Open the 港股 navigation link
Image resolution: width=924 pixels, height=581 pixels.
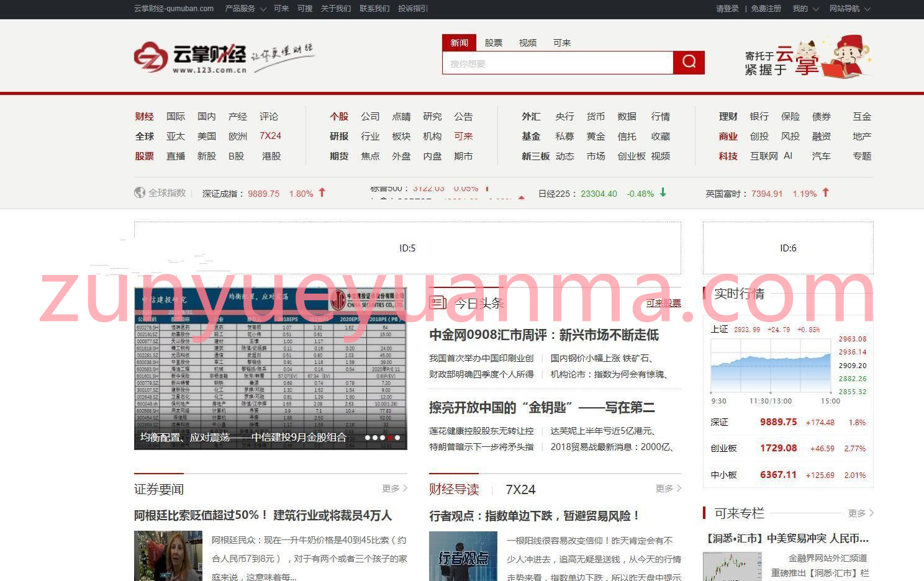pos(271,156)
